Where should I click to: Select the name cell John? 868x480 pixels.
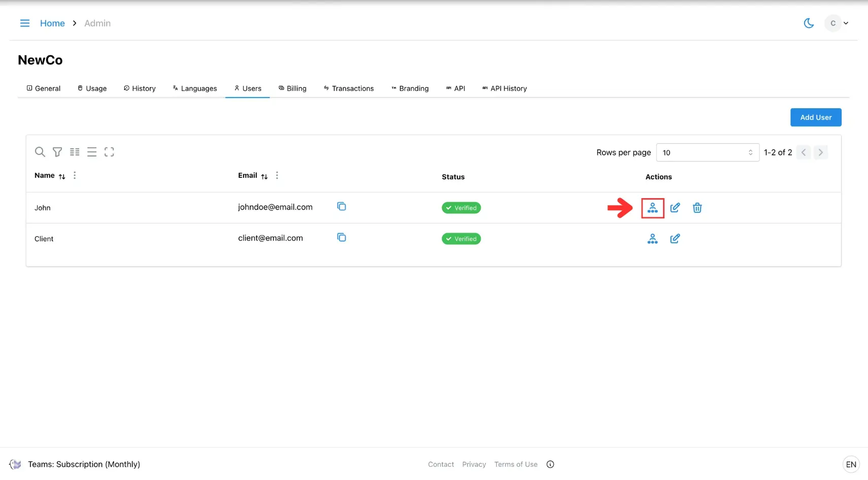tap(43, 208)
